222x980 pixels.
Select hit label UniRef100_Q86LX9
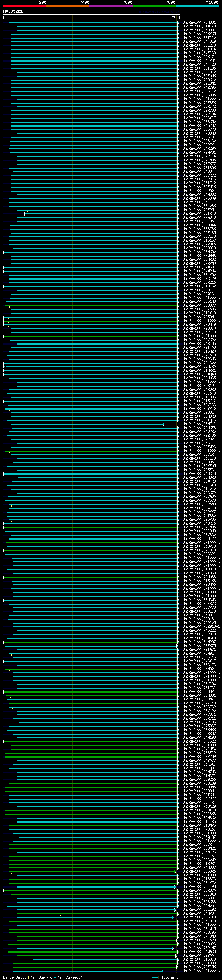pyautogui.click(x=199, y=918)
